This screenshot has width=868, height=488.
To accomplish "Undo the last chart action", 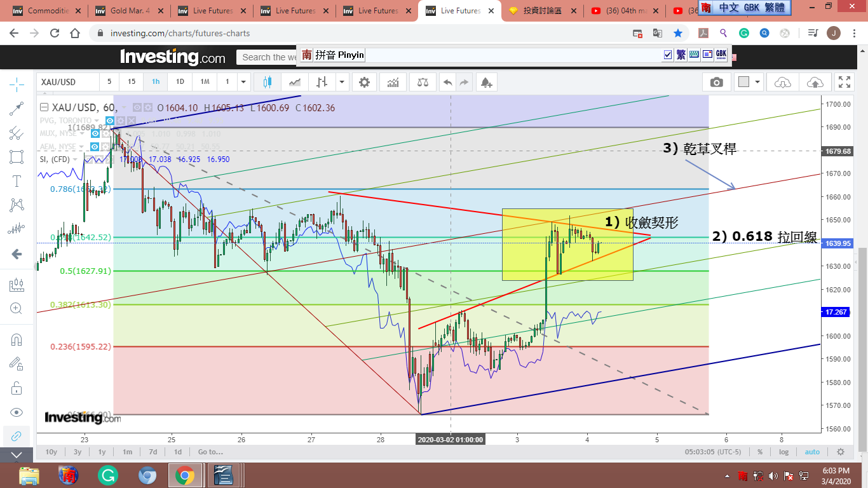I will [x=448, y=82].
